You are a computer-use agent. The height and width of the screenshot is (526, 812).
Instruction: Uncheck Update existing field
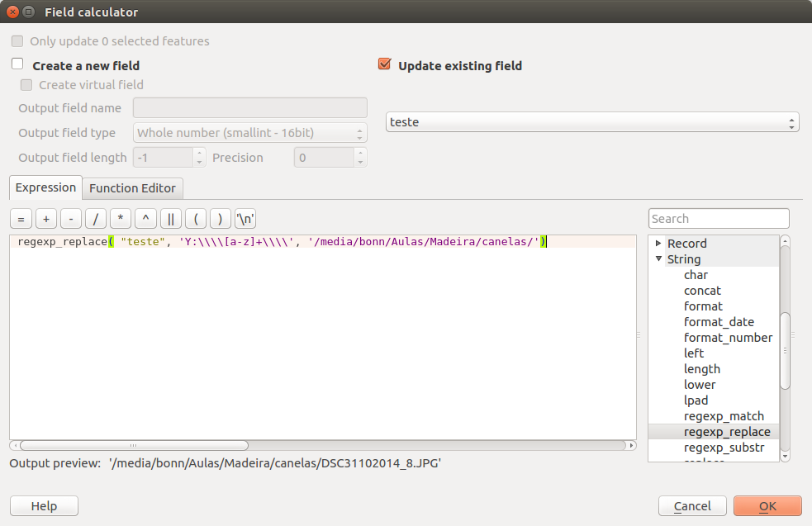[x=384, y=64]
